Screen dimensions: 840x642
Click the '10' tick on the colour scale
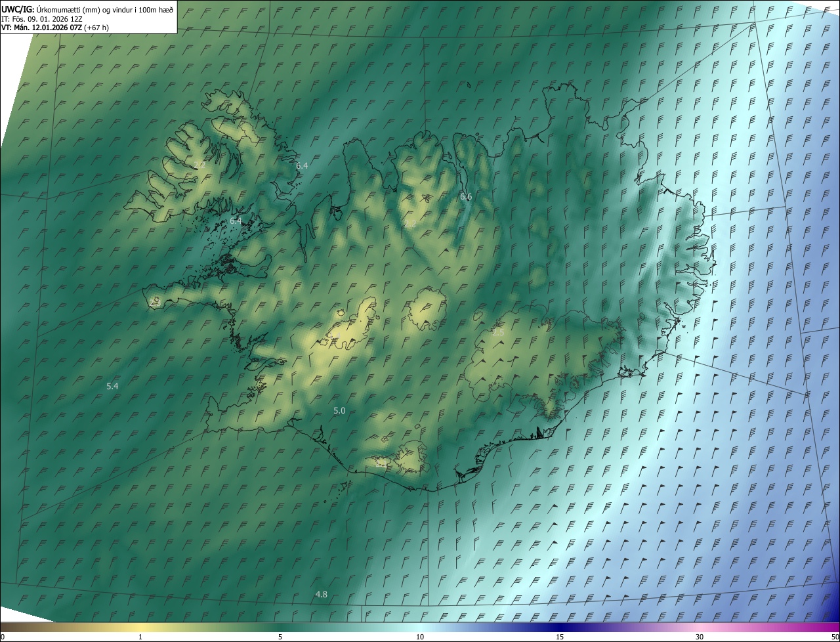[x=420, y=637]
